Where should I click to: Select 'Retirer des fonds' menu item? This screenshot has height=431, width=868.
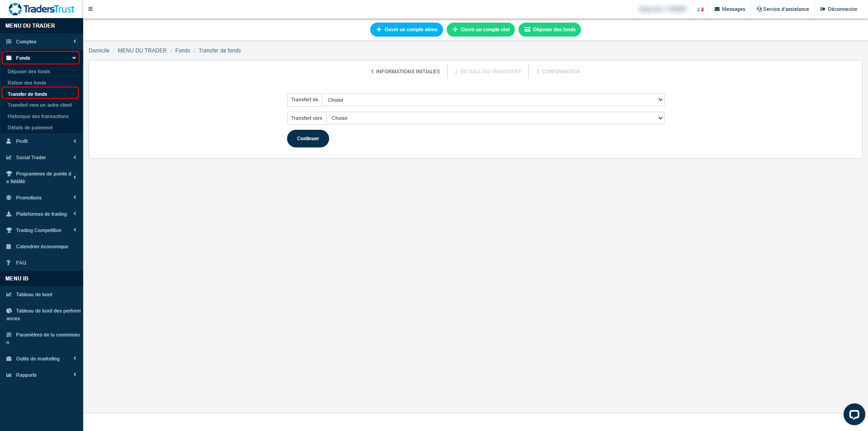coord(27,83)
